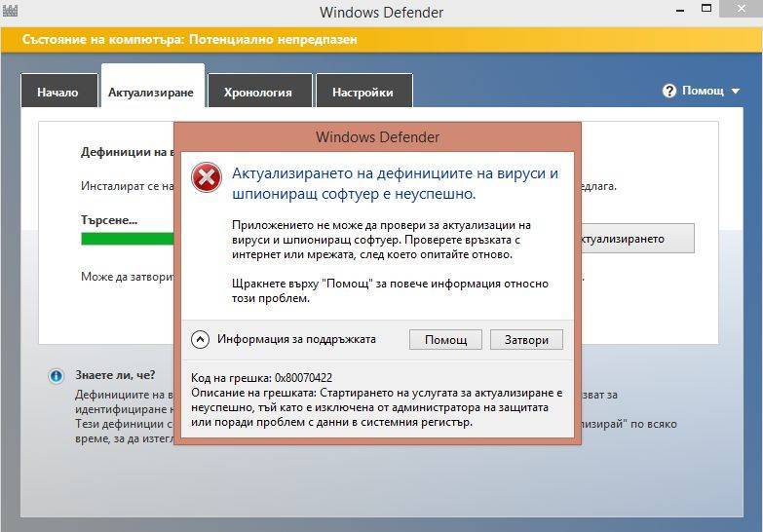This screenshot has width=763, height=532.
Task: Click the Помощ button in error dialog
Action: (445, 339)
